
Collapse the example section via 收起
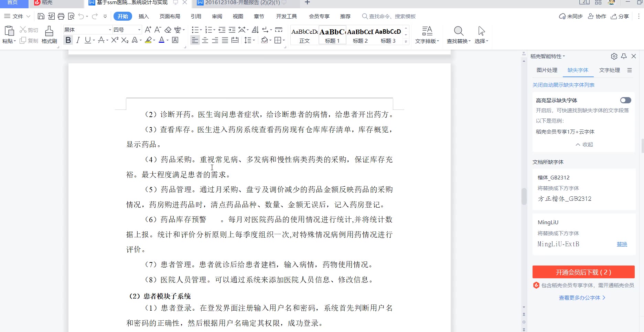point(584,144)
